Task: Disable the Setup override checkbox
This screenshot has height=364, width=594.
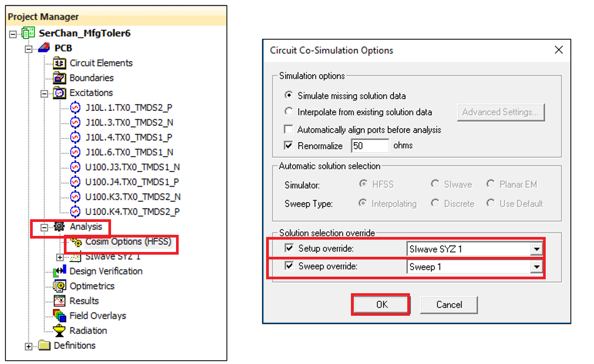Action: pos(288,249)
